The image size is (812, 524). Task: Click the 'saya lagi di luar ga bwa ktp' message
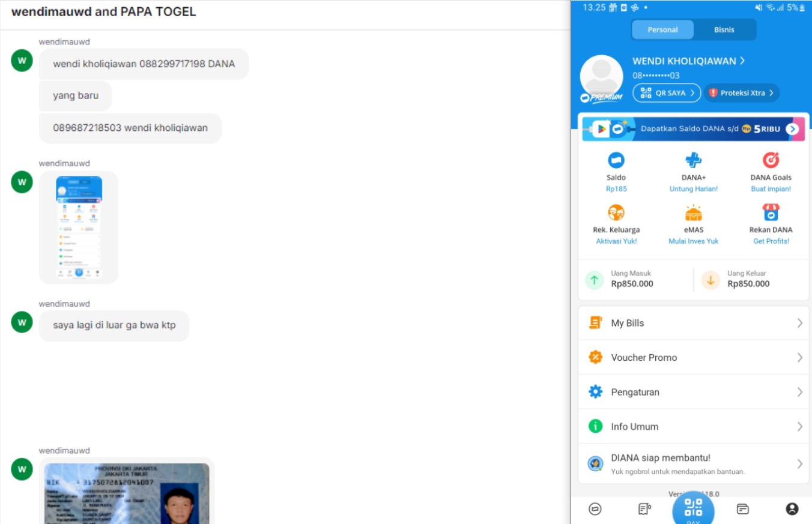[x=114, y=326]
